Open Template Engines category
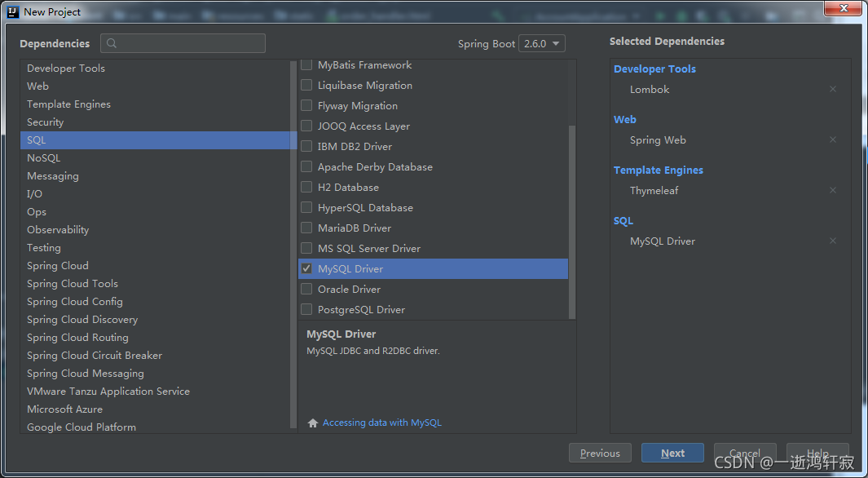The width and height of the screenshot is (868, 478). 156,104
